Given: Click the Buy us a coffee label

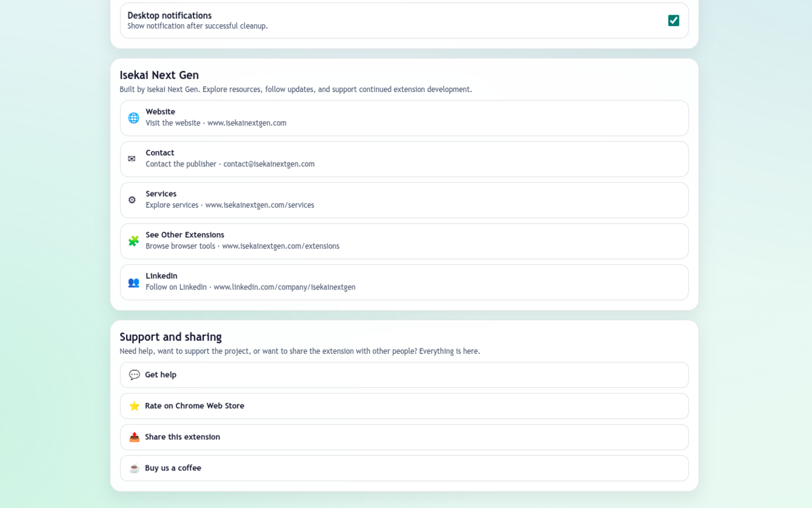Looking at the screenshot, I should [173, 468].
